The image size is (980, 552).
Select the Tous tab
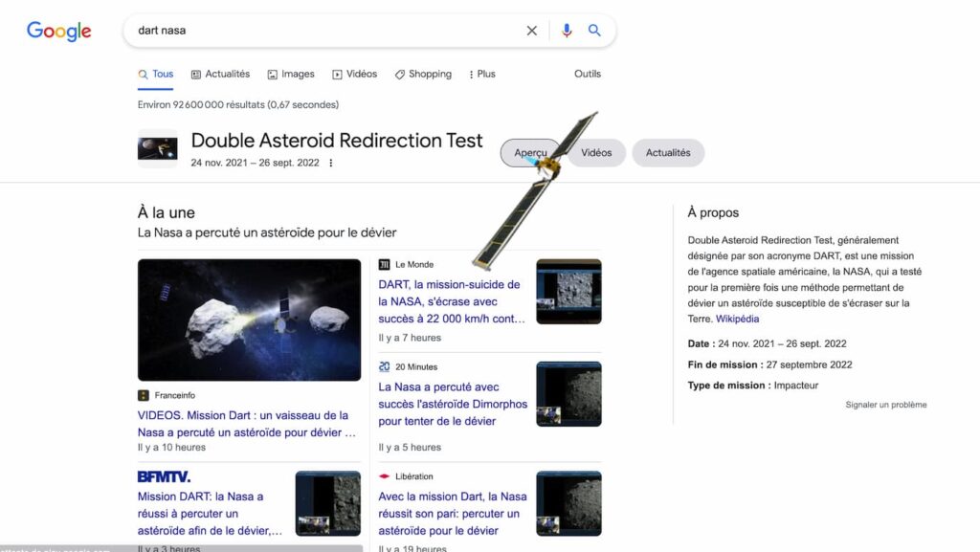156,75
